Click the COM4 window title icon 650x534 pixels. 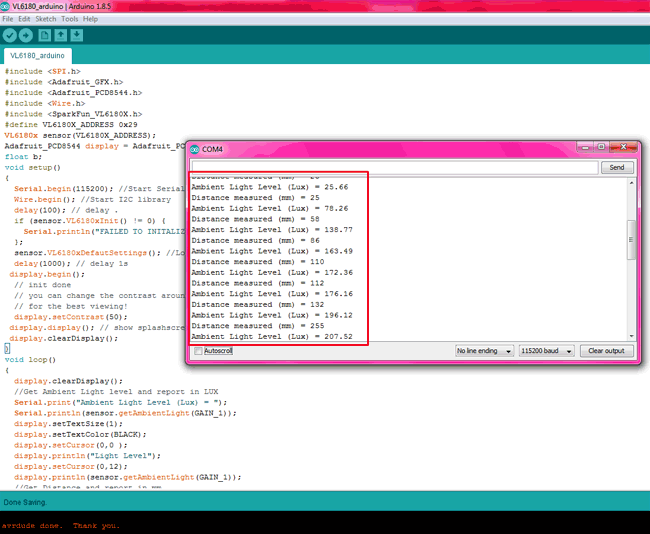coord(195,149)
